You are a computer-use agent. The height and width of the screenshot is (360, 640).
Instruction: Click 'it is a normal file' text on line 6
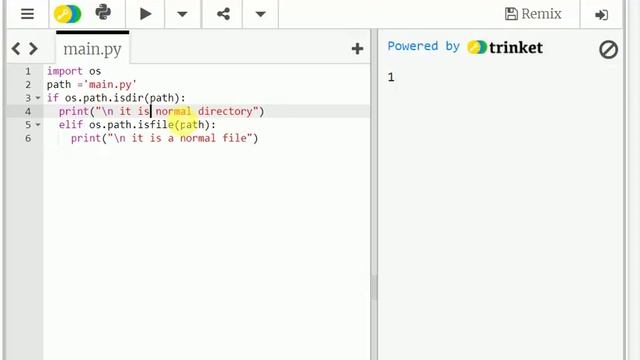click(x=189, y=138)
